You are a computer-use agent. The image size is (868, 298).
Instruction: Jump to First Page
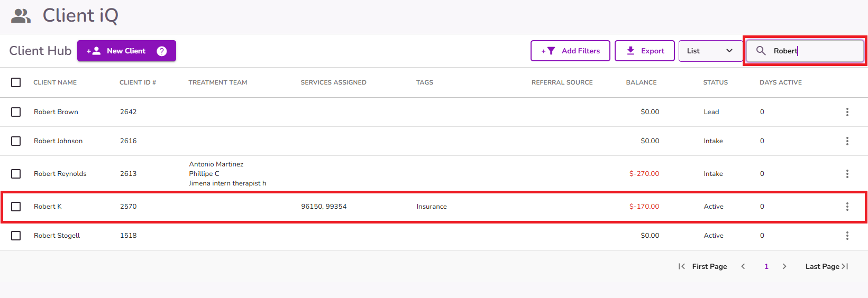click(702, 266)
